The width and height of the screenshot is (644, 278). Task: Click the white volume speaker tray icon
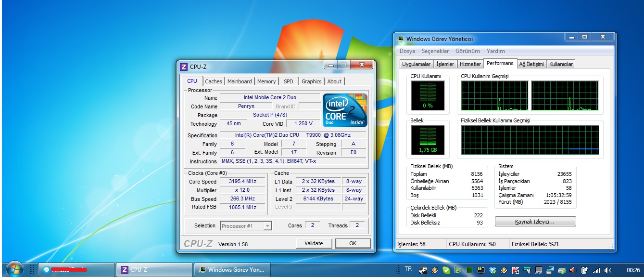coord(607,270)
